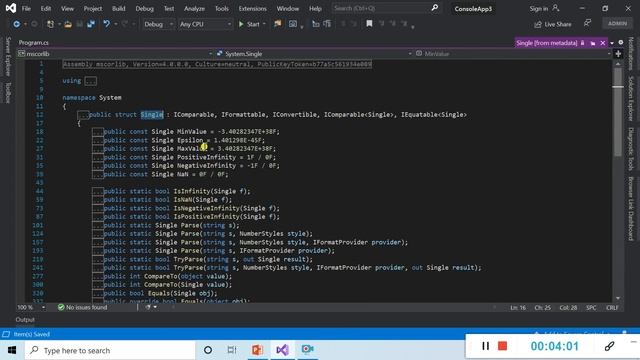Click the taskbar Type here to search box

point(110,350)
